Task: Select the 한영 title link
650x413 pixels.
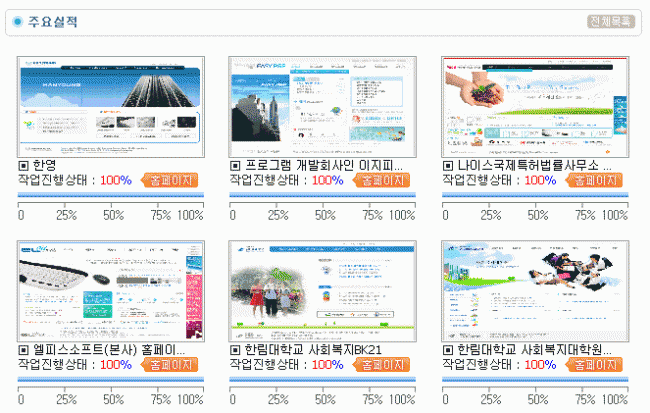Action: (x=44, y=165)
